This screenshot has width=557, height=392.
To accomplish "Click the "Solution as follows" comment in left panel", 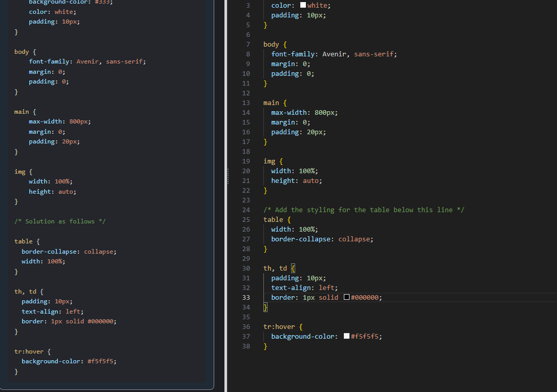I will coord(60,221).
